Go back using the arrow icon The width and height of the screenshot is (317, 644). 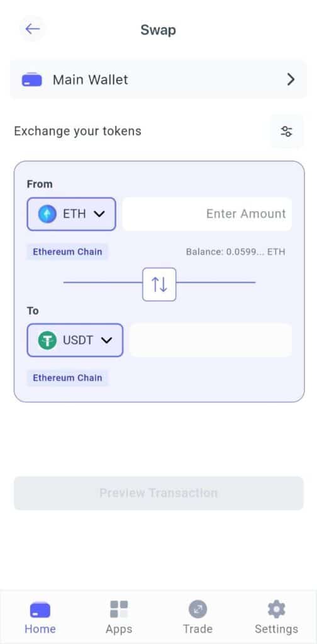(x=32, y=29)
